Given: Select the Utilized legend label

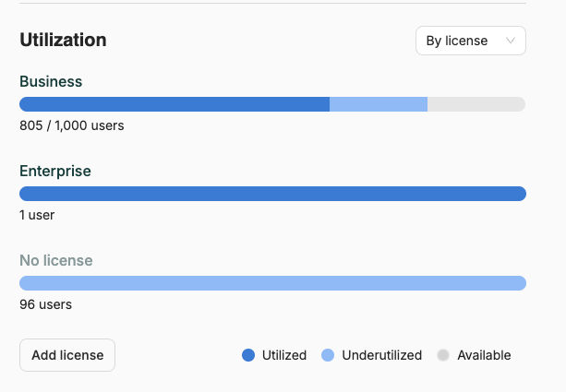Looking at the screenshot, I should 284,355.
